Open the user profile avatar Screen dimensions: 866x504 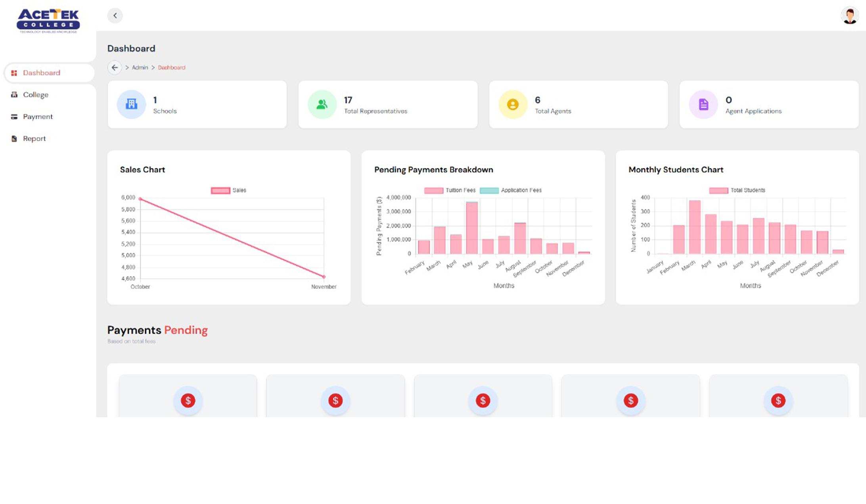pyautogui.click(x=849, y=16)
